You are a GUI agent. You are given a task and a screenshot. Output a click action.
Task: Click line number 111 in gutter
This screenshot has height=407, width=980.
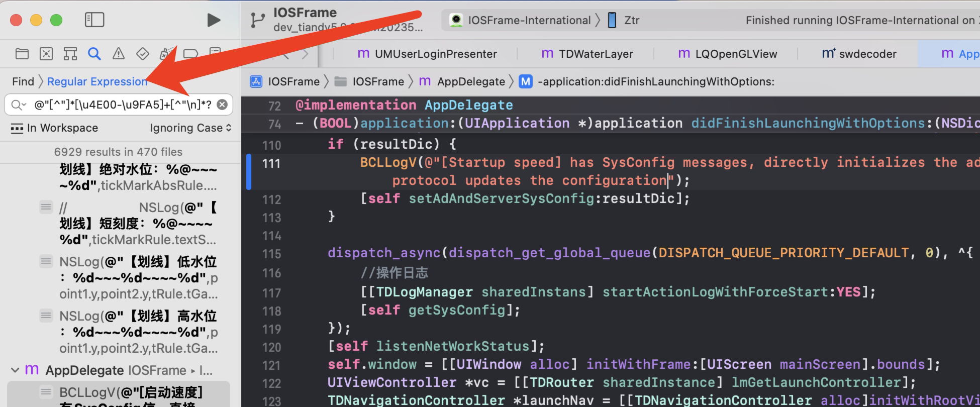tap(271, 163)
